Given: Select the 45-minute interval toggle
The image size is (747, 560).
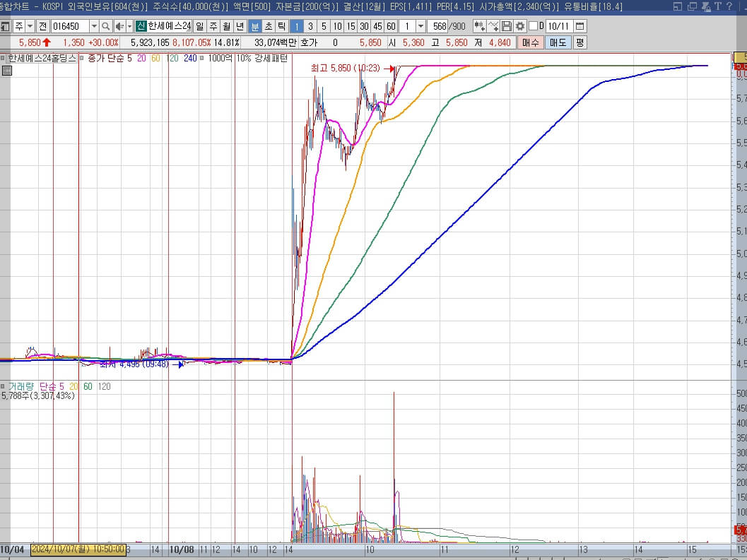Looking at the screenshot, I should click(378, 25).
